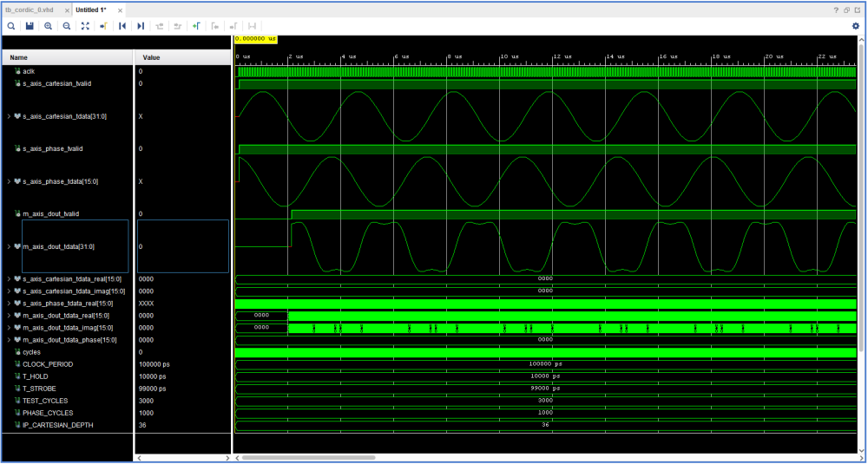Close the Untitled 1* tab
Image resolution: width=868 pixels, height=464 pixels.
click(118, 9)
